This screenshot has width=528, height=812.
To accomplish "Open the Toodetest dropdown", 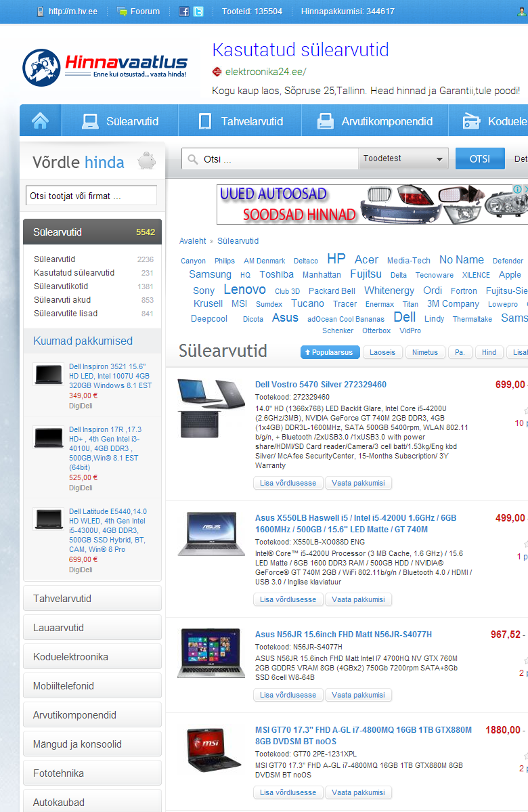I will pyautogui.click(x=403, y=158).
